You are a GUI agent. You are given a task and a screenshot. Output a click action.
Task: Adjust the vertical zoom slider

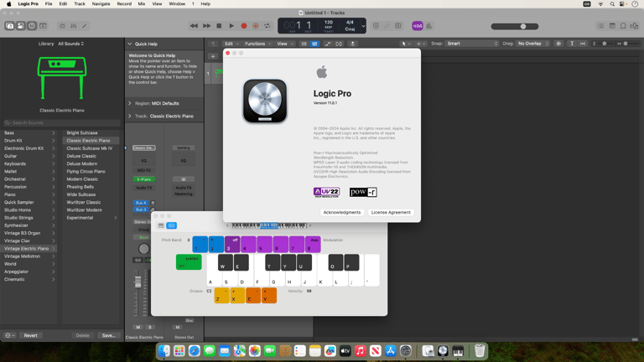[x=604, y=44]
